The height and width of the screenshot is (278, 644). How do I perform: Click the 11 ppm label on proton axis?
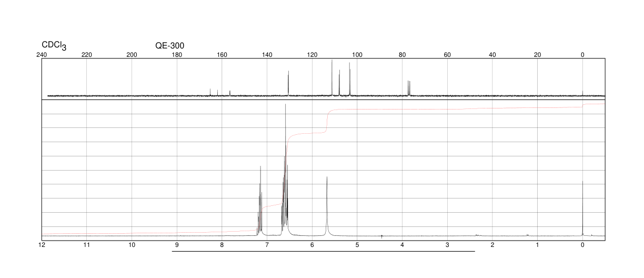point(87,245)
